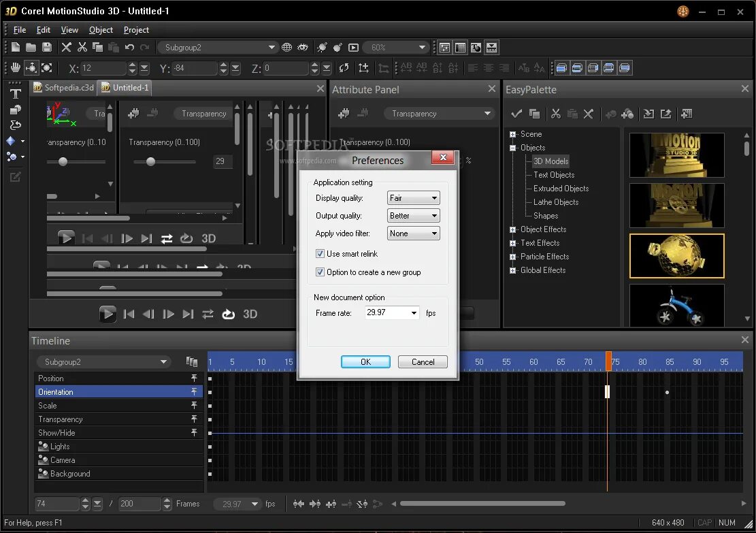Click the checkmark Apply icon in EasyPalette

click(x=516, y=114)
